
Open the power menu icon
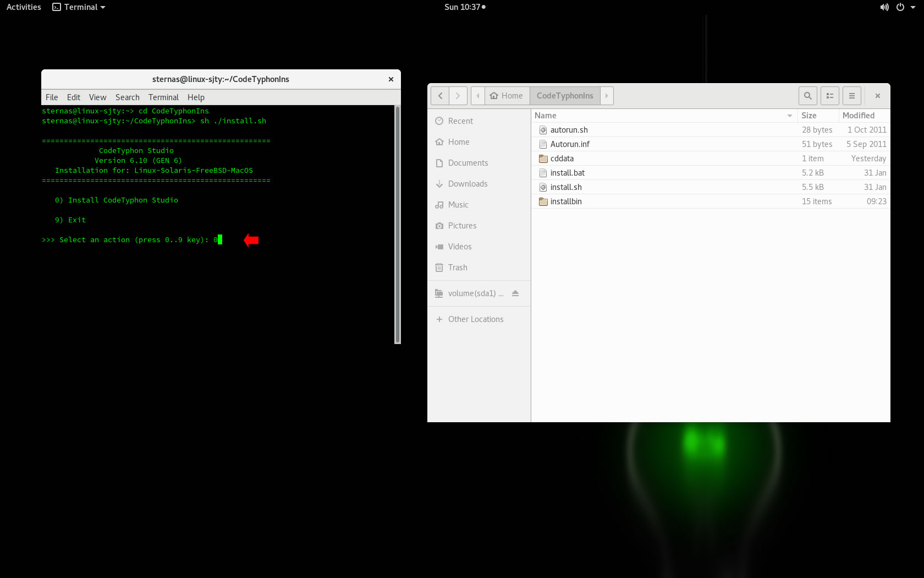pyautogui.click(x=900, y=7)
